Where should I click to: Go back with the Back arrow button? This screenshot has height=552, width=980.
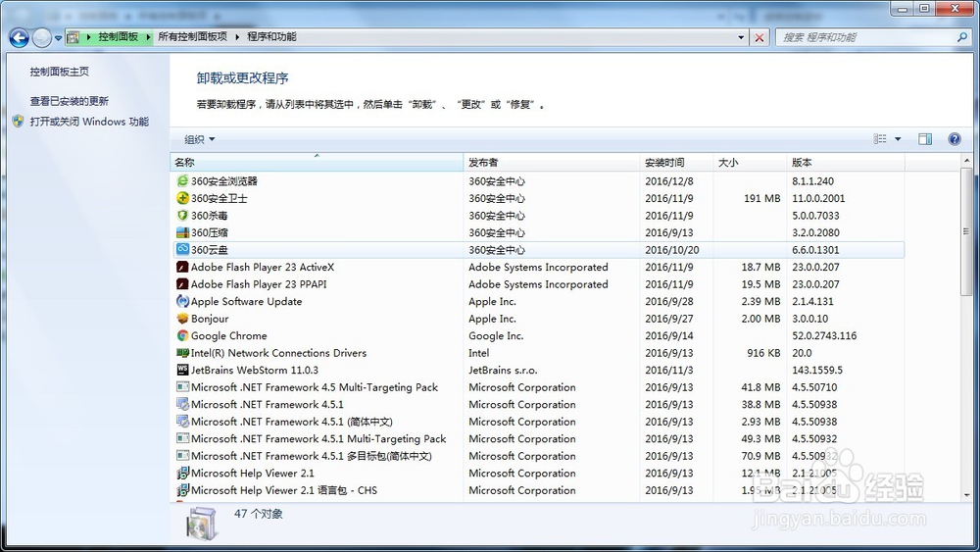pyautogui.click(x=19, y=37)
